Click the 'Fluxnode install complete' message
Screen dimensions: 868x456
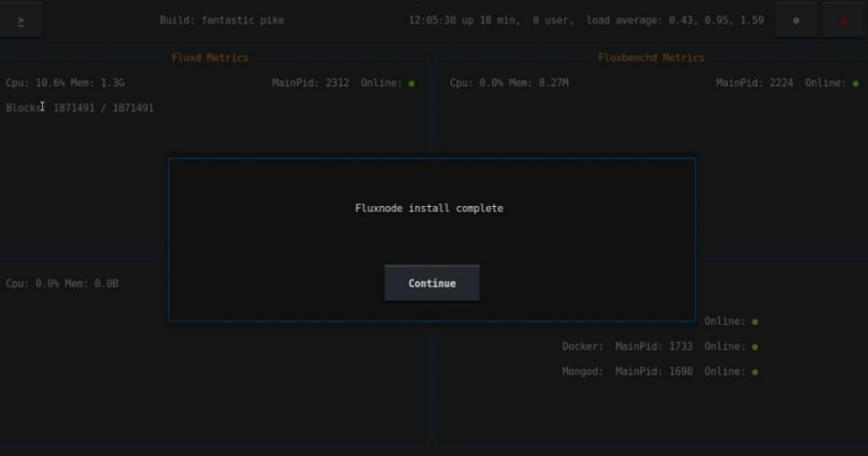[x=429, y=208]
